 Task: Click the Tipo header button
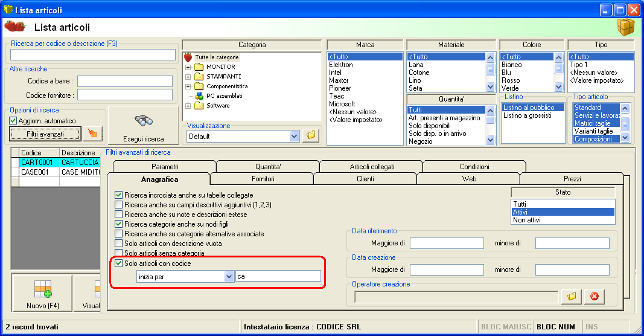[601, 45]
